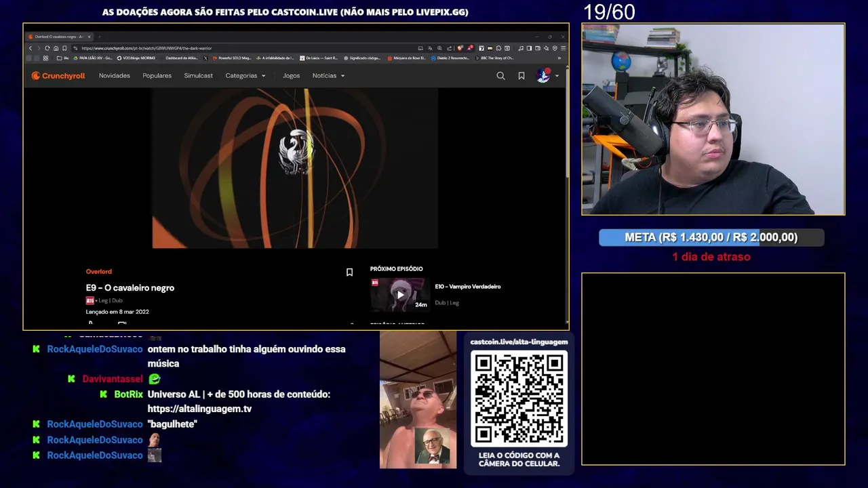Open the altalinguagem.tv link in chat
Screen dimensions: 868x488
tap(199, 409)
